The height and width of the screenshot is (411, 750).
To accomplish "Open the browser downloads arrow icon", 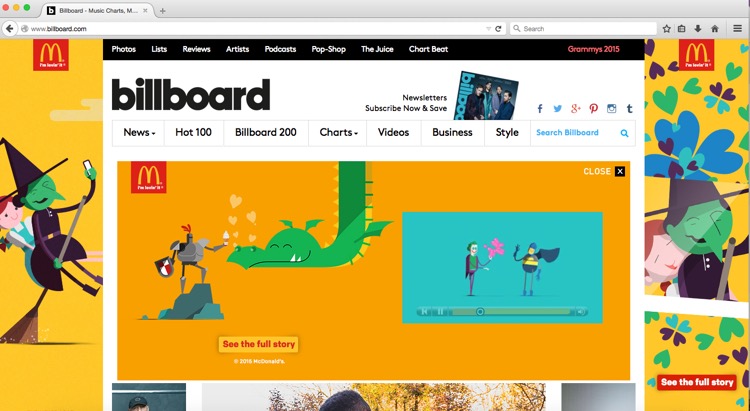I will click(x=698, y=29).
